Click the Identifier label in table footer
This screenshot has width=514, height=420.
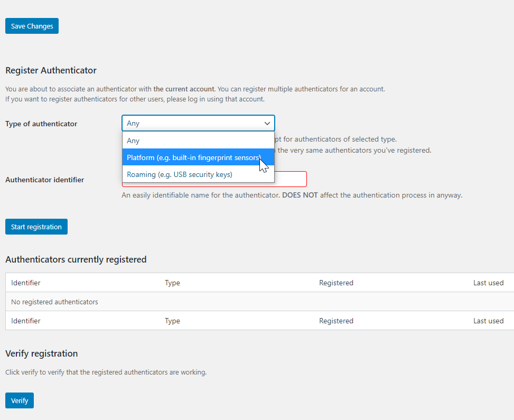[26, 321]
